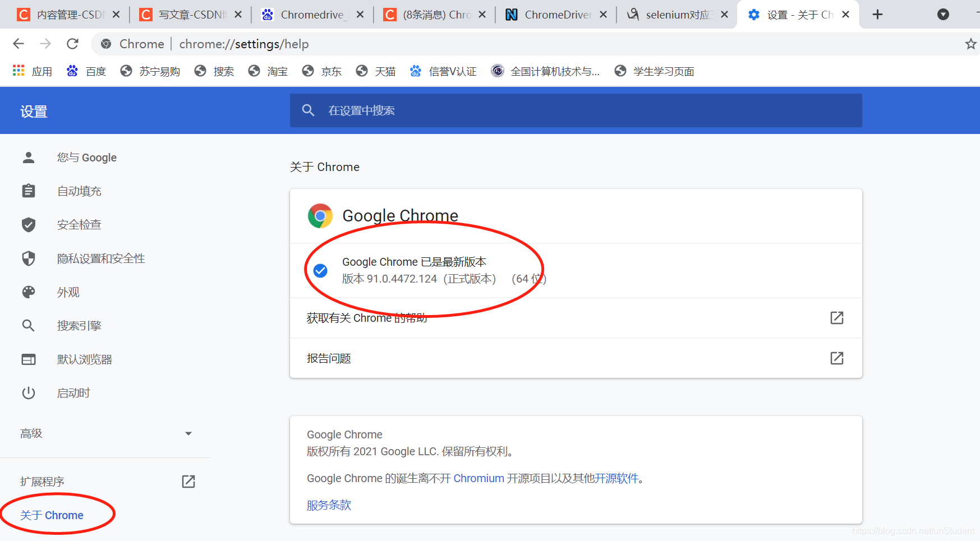Open the 京东 bookmark
This screenshot has width=980, height=541.
[322, 71]
